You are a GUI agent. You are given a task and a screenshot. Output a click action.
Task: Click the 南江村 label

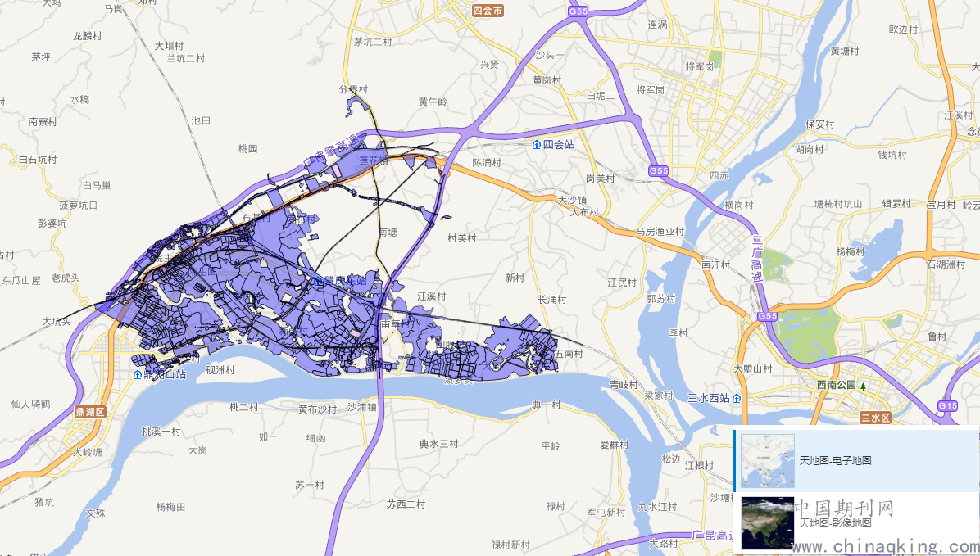pos(715,264)
